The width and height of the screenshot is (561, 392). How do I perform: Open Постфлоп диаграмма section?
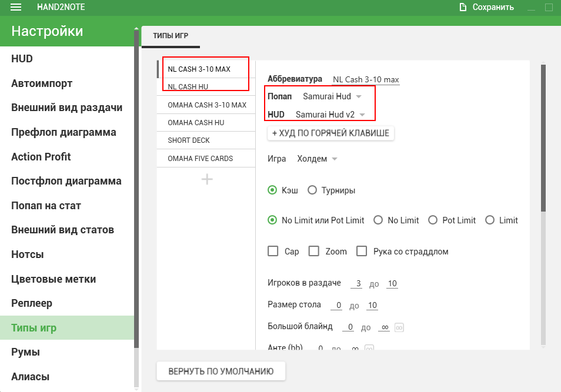point(67,181)
